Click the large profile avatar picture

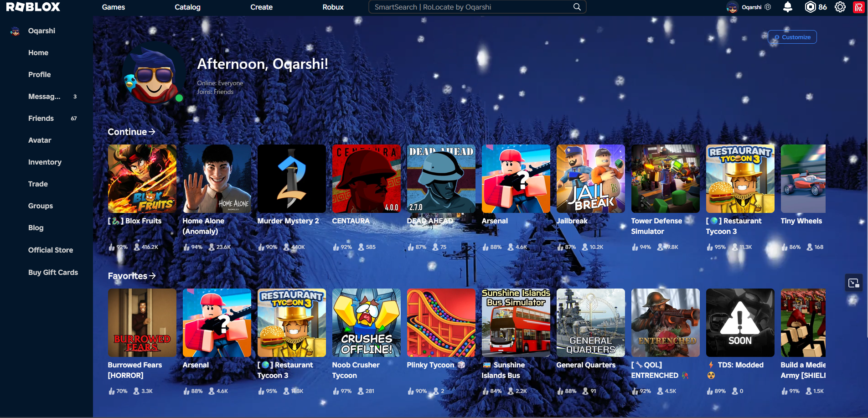tap(154, 73)
